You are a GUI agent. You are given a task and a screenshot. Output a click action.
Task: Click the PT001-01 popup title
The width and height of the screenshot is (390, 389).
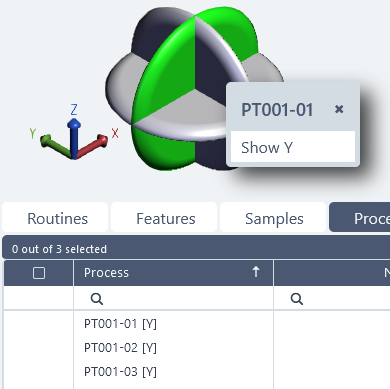(277, 110)
